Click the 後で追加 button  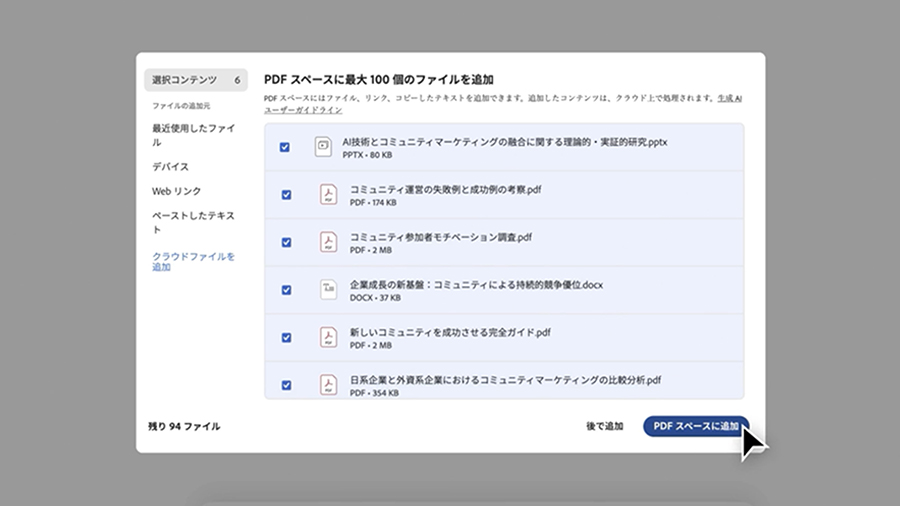pyautogui.click(x=604, y=426)
